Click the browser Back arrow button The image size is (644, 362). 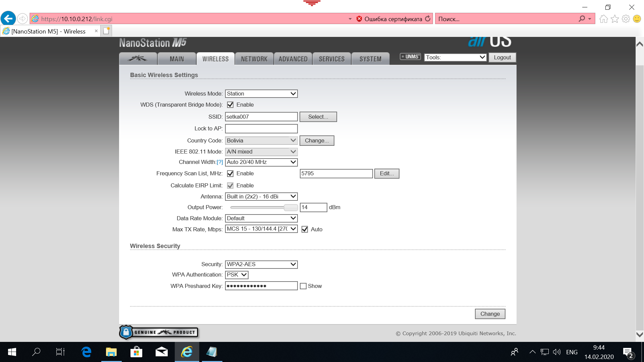(8, 18)
